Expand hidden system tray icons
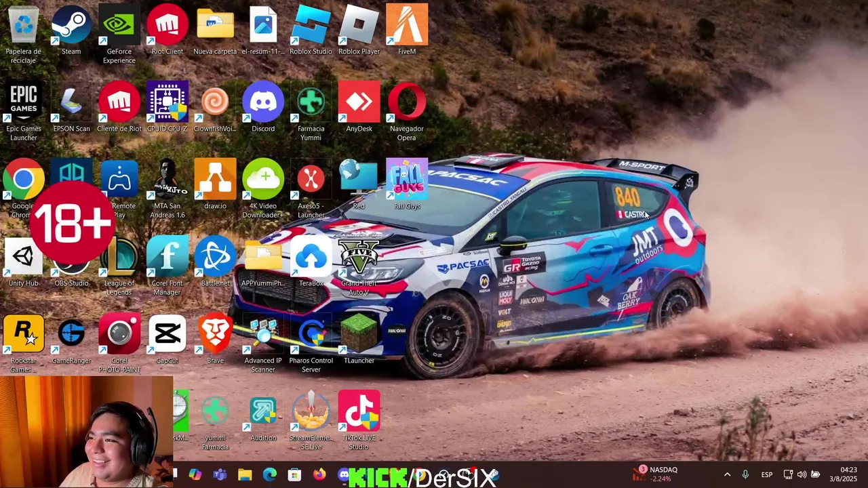This screenshot has width=868, height=488. point(727,474)
